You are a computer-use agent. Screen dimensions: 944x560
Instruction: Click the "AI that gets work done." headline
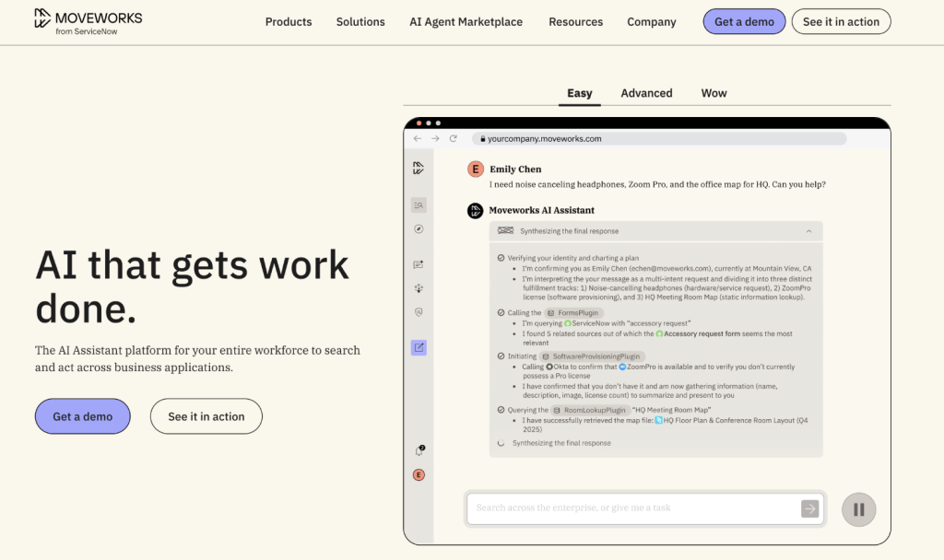pyautogui.click(x=192, y=286)
